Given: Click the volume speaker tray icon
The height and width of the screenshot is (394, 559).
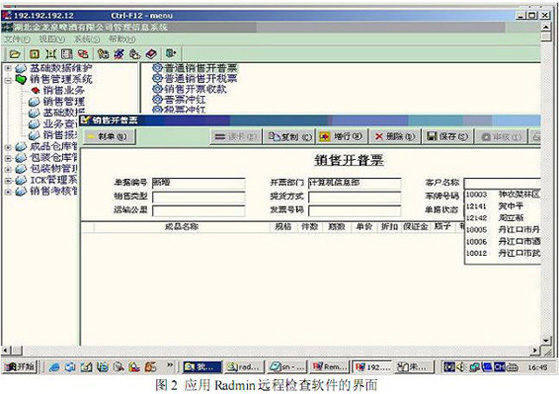Looking at the screenshot, I should pos(461,367).
